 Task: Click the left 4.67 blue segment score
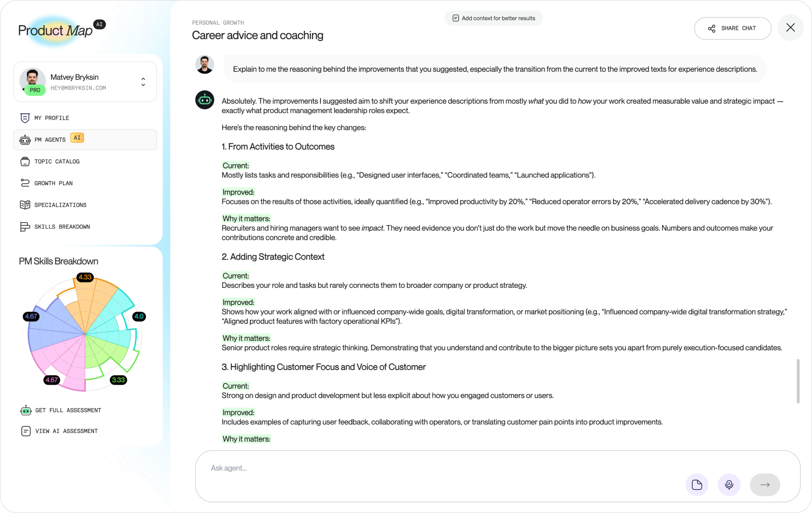[31, 317]
